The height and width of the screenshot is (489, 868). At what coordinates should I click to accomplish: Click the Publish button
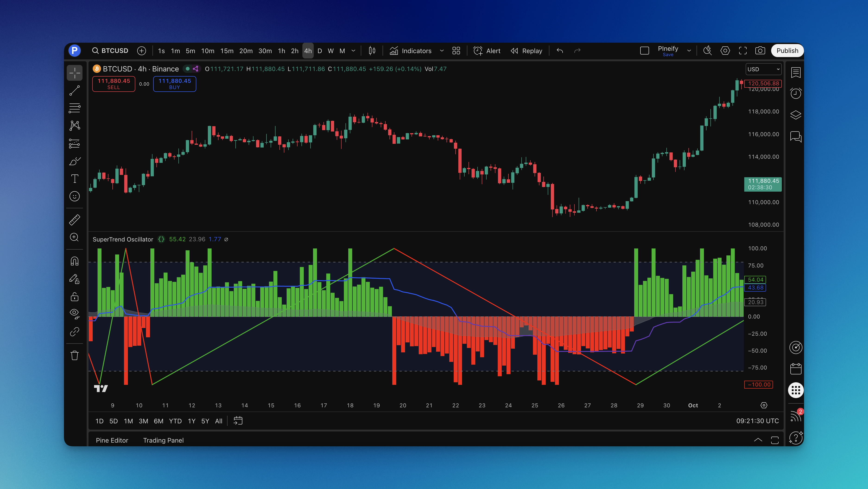click(787, 51)
